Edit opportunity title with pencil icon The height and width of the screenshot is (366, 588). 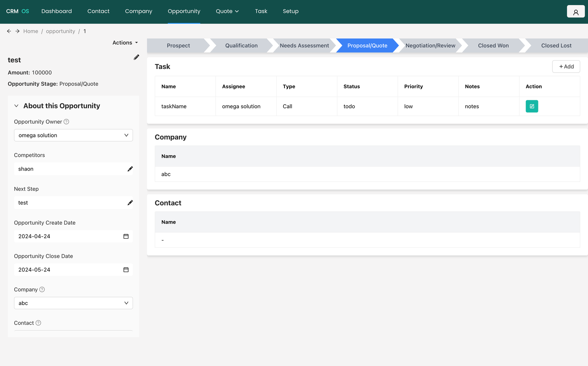point(136,57)
